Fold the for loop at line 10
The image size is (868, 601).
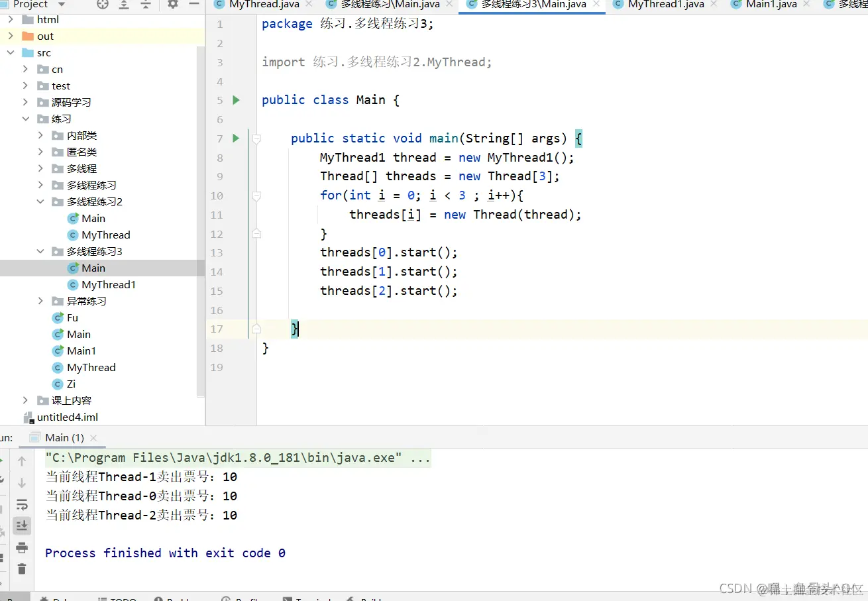click(256, 195)
